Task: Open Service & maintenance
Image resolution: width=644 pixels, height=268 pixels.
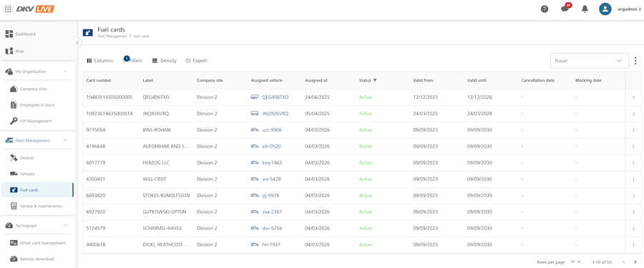Action: [37, 206]
